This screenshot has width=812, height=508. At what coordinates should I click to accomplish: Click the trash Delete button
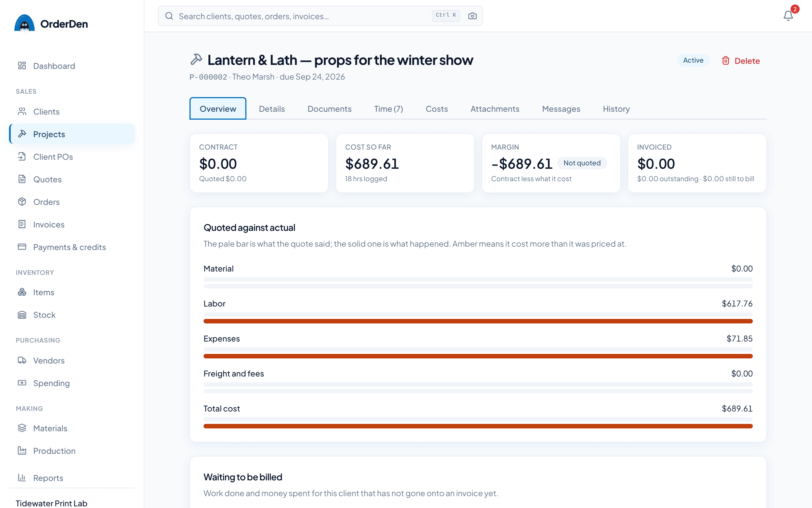[x=741, y=61]
